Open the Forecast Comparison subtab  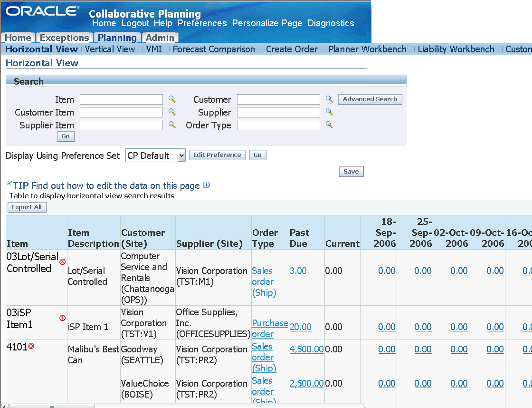(214, 49)
